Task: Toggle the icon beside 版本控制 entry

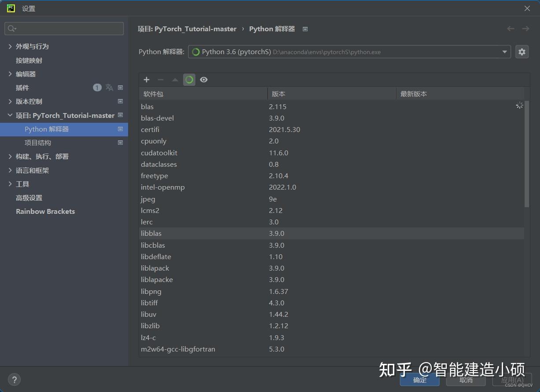Action: pos(120,102)
